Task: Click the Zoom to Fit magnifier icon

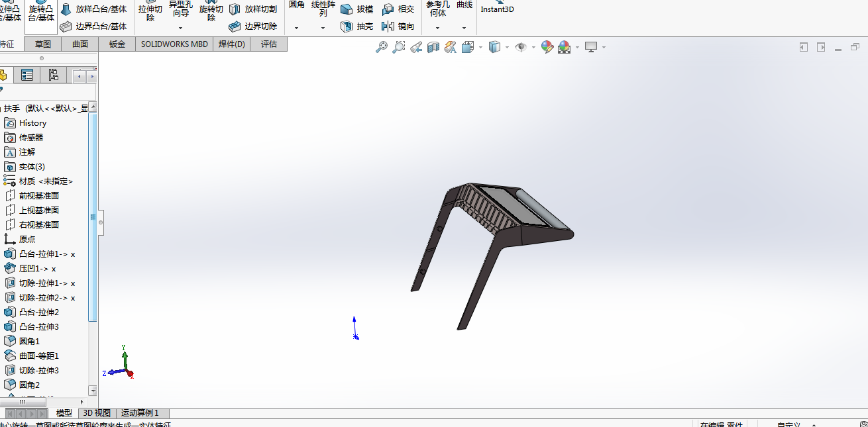Action: pos(382,47)
